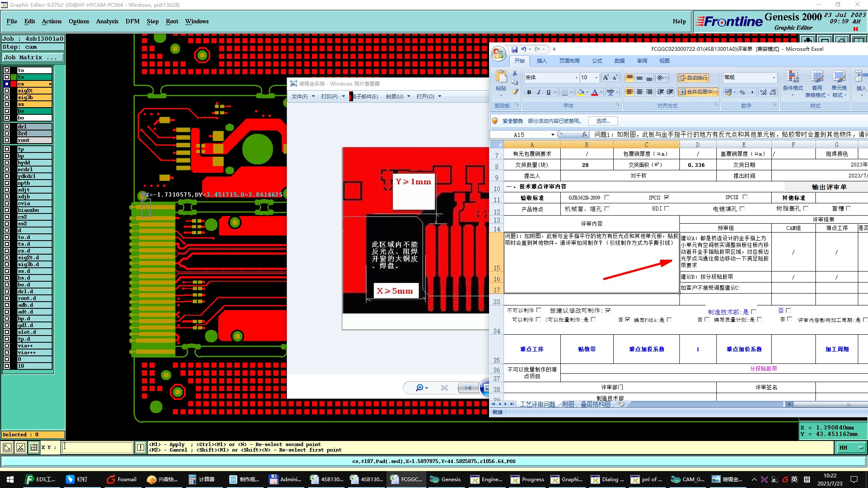868x488 pixels.
Task: Click the exclamation mark button beside XY field
Action: click(x=141, y=447)
